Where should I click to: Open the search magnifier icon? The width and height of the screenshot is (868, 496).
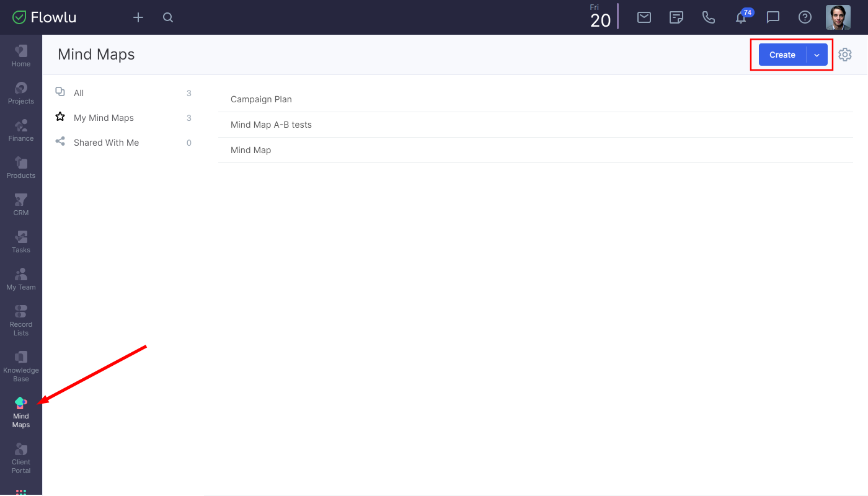click(168, 17)
